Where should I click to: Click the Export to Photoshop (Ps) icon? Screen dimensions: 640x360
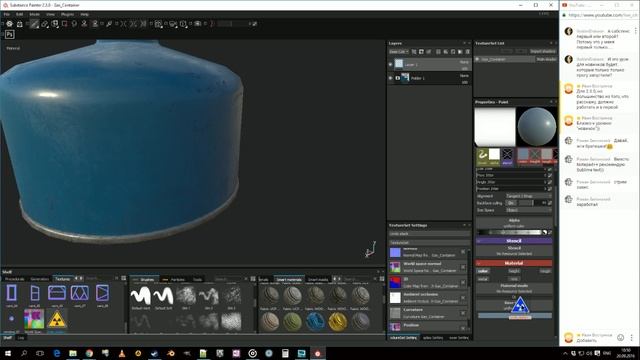pos(10,35)
